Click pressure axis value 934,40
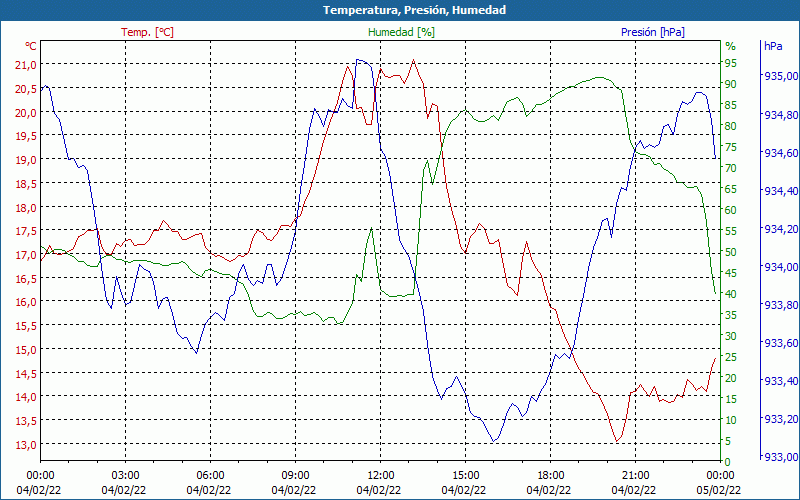The height and width of the screenshot is (500, 800). [x=781, y=191]
